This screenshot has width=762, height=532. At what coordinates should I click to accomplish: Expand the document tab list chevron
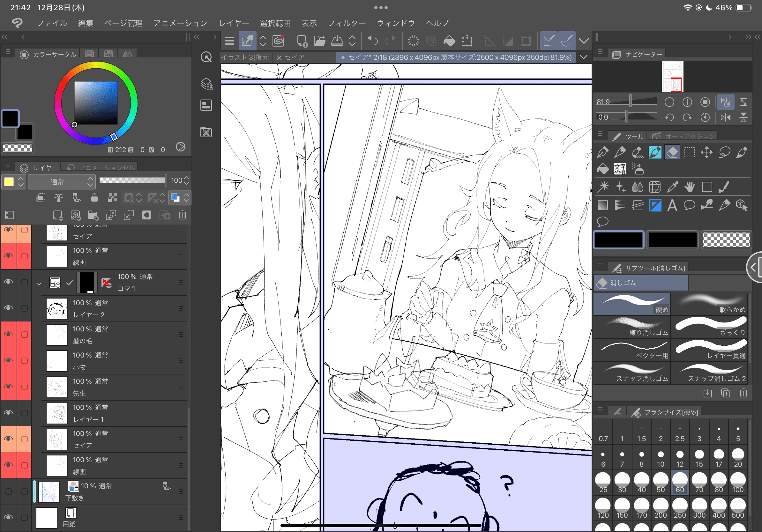point(584,57)
